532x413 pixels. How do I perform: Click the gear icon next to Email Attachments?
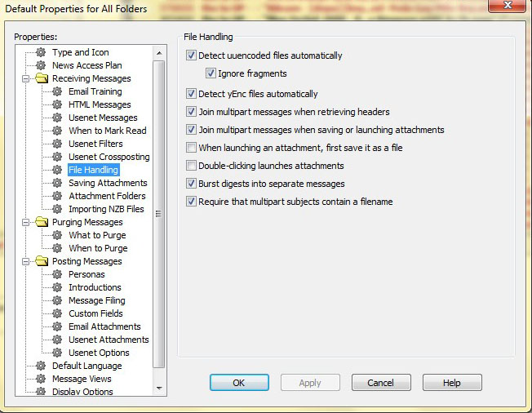point(57,326)
